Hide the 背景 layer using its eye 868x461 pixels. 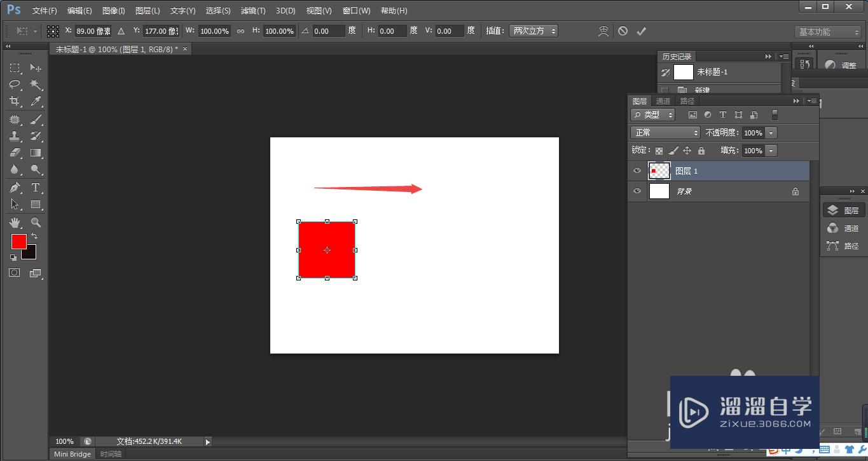coord(637,191)
